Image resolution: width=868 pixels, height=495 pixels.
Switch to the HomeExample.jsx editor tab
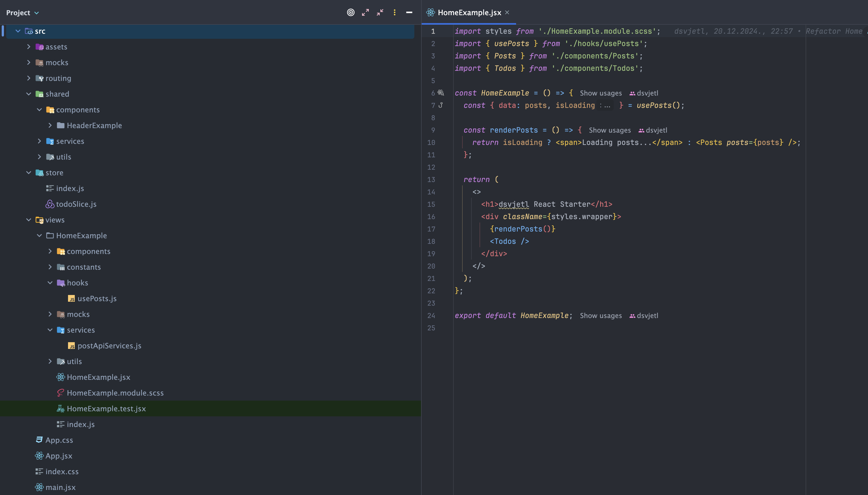tap(469, 13)
